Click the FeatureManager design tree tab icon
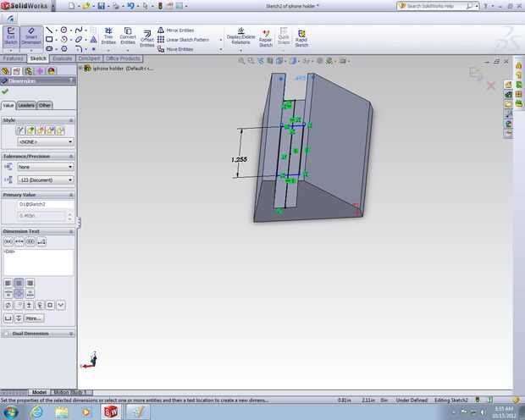 pyautogui.click(x=5, y=71)
